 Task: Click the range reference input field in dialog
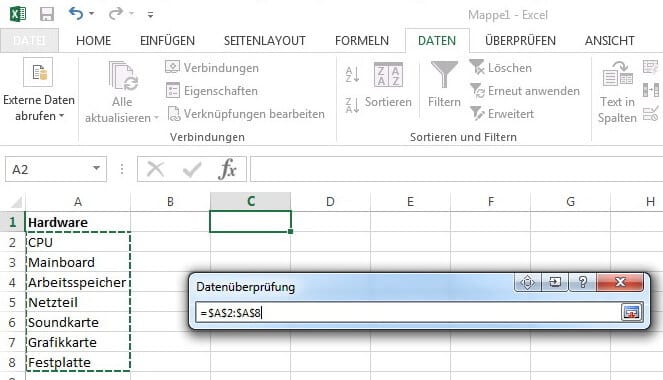coord(408,313)
